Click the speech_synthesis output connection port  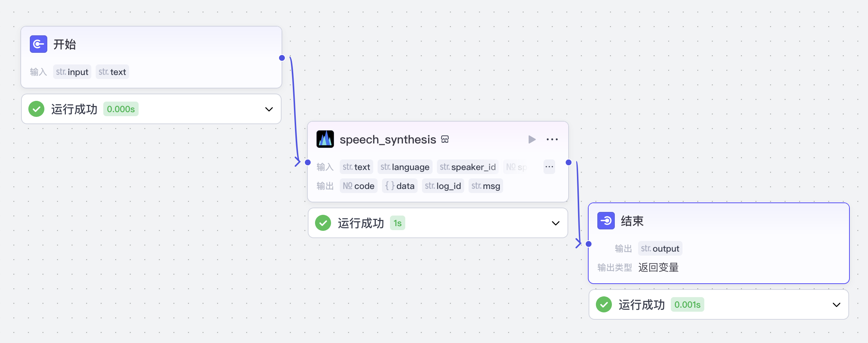pyautogui.click(x=569, y=162)
